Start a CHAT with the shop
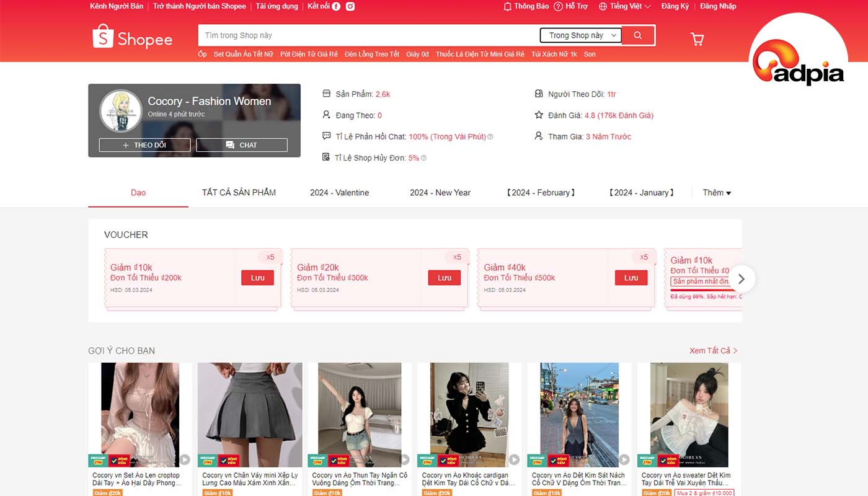The height and width of the screenshot is (496, 868). (242, 145)
